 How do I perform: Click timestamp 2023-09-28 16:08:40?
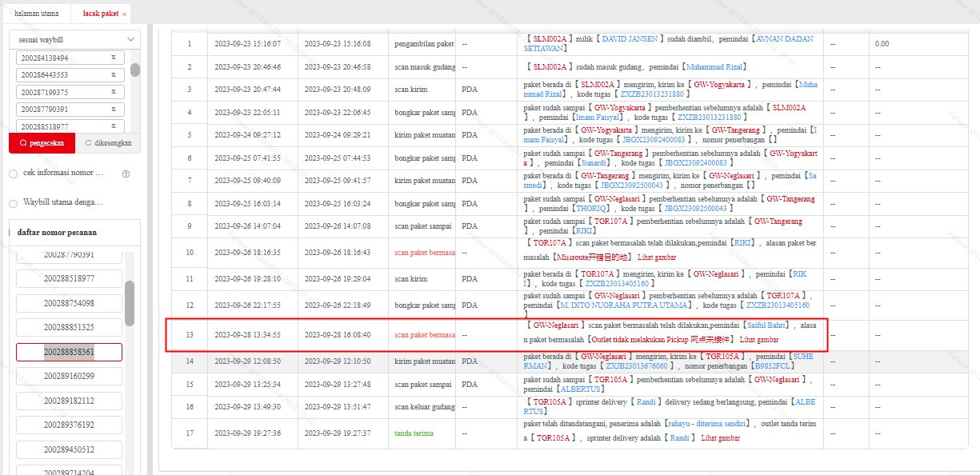pyautogui.click(x=338, y=334)
